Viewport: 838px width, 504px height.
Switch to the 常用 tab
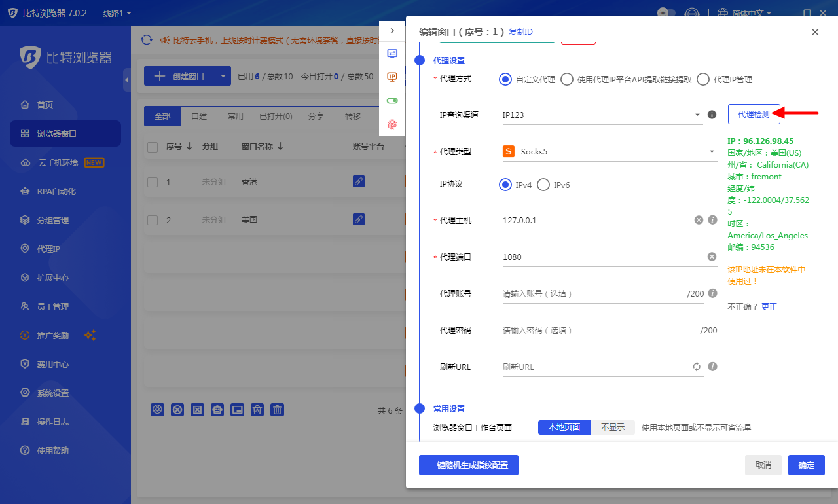(235, 117)
